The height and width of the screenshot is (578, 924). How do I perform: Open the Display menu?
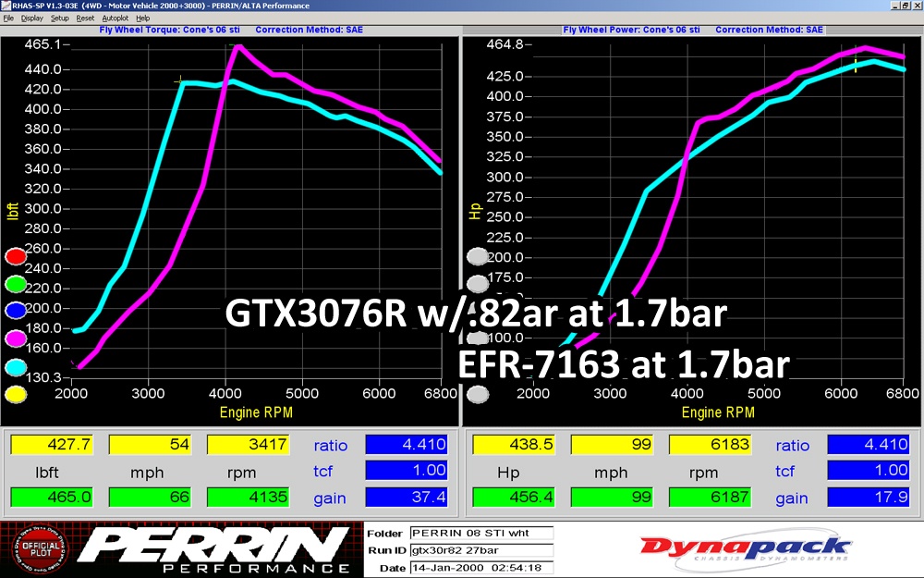click(x=31, y=18)
